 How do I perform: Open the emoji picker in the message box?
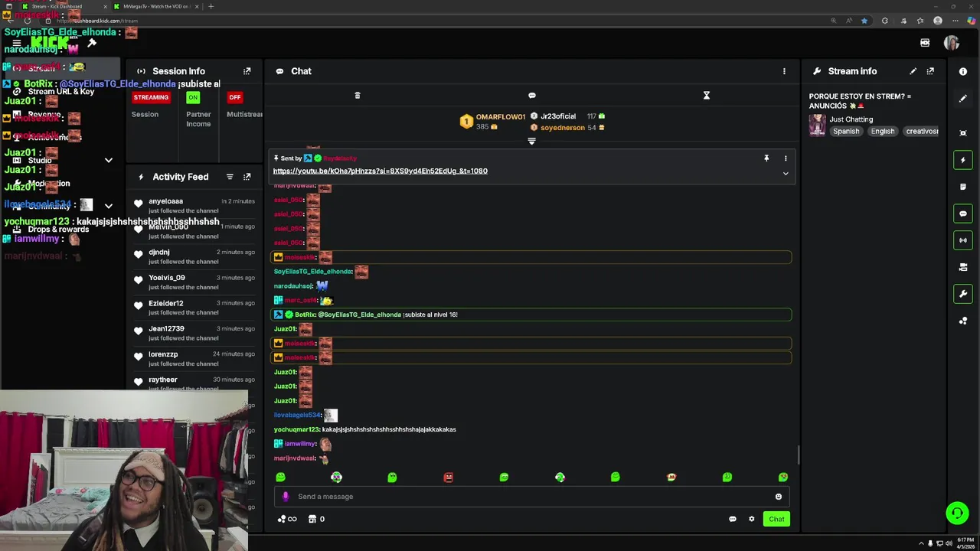pyautogui.click(x=779, y=497)
